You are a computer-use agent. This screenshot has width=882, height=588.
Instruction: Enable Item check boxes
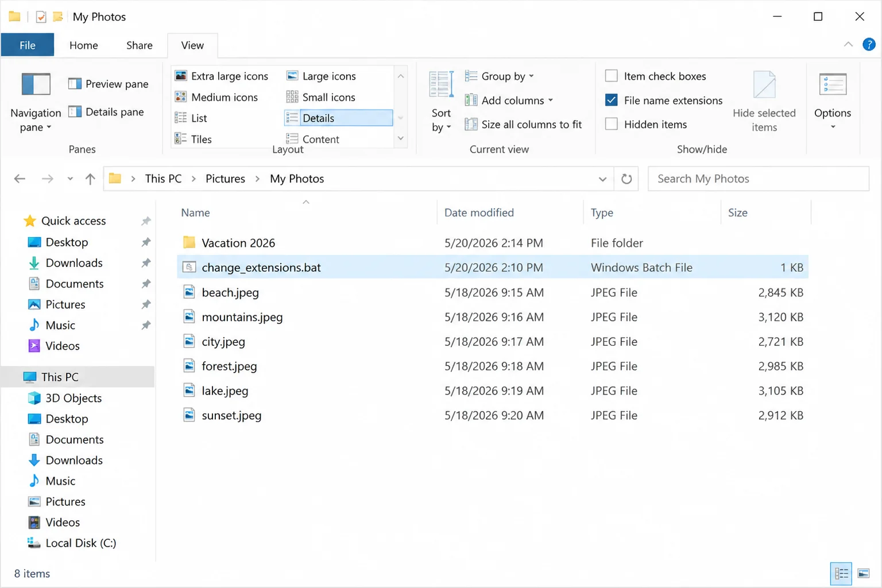point(612,76)
